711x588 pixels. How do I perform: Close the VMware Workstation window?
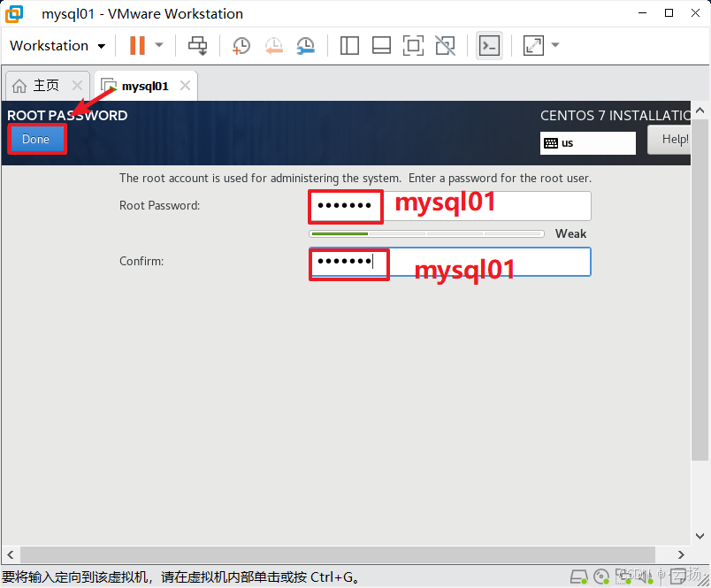[x=695, y=13]
